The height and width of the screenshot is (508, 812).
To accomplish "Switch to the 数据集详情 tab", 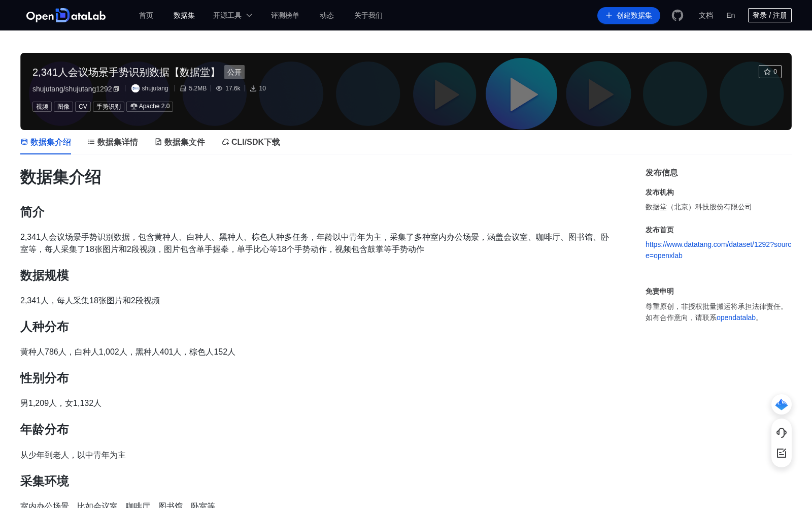I will [113, 142].
